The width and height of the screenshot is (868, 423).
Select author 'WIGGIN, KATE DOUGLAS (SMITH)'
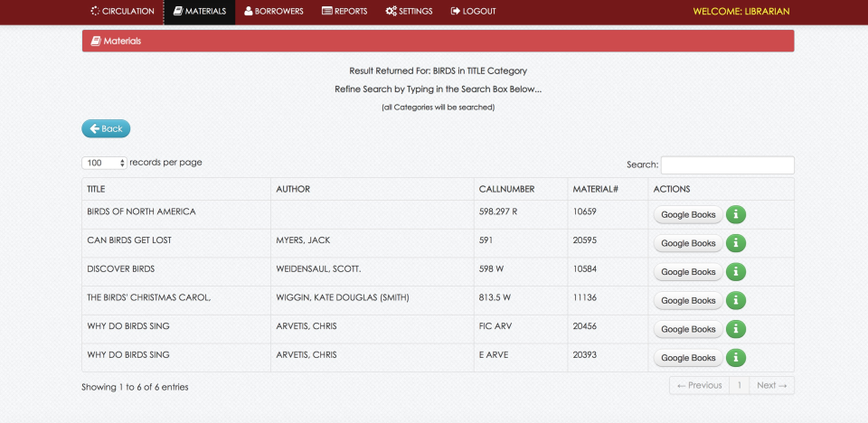pyautogui.click(x=343, y=298)
